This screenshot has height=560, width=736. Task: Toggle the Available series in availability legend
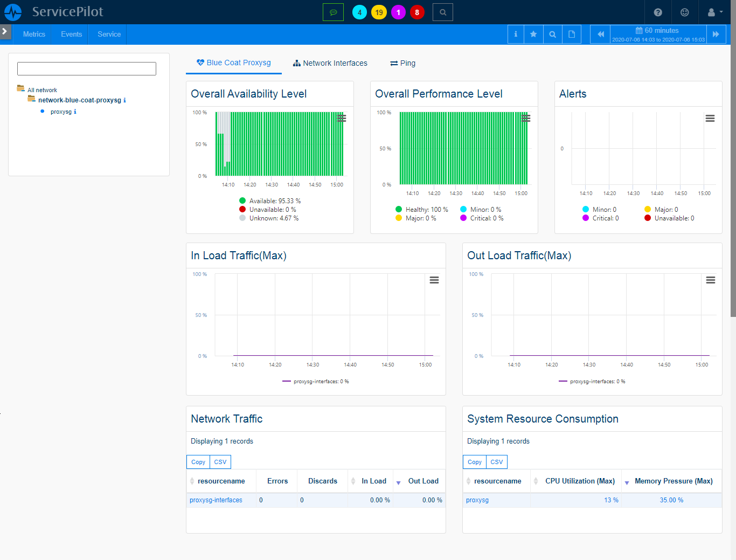271,201
